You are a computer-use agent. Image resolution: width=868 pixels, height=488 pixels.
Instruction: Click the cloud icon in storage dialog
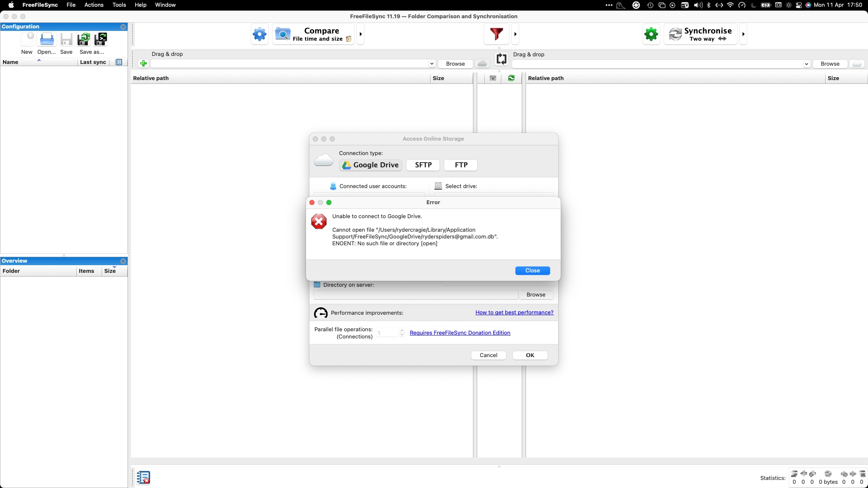323,160
